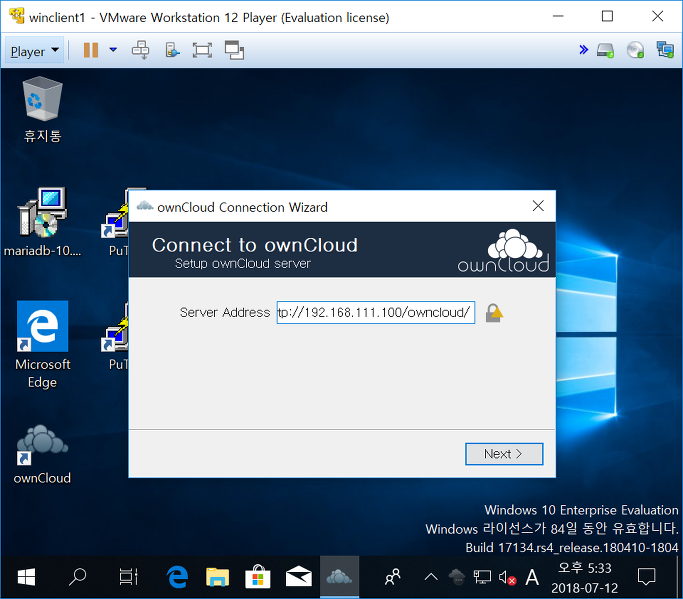
Task: Open the People icon in taskbar
Action: 392,577
